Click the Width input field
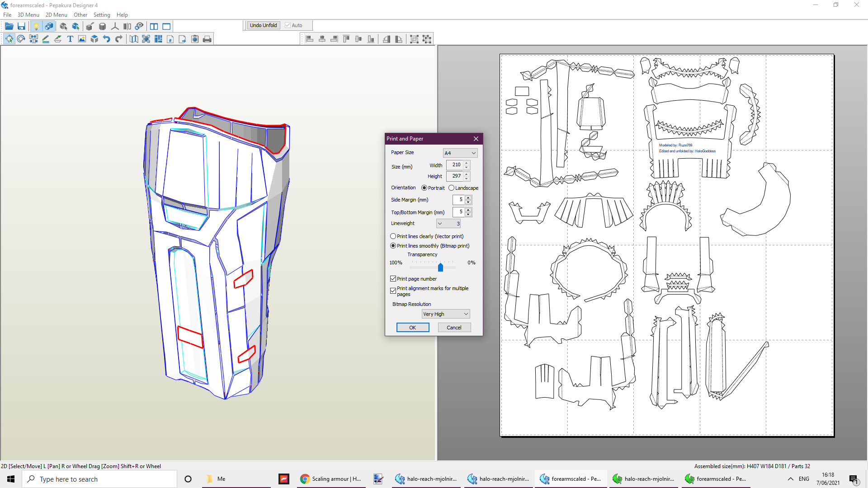The height and width of the screenshot is (488, 868). (455, 165)
